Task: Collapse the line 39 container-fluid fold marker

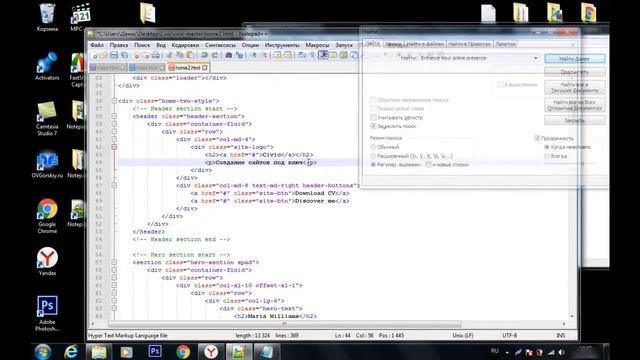Action: point(114,124)
